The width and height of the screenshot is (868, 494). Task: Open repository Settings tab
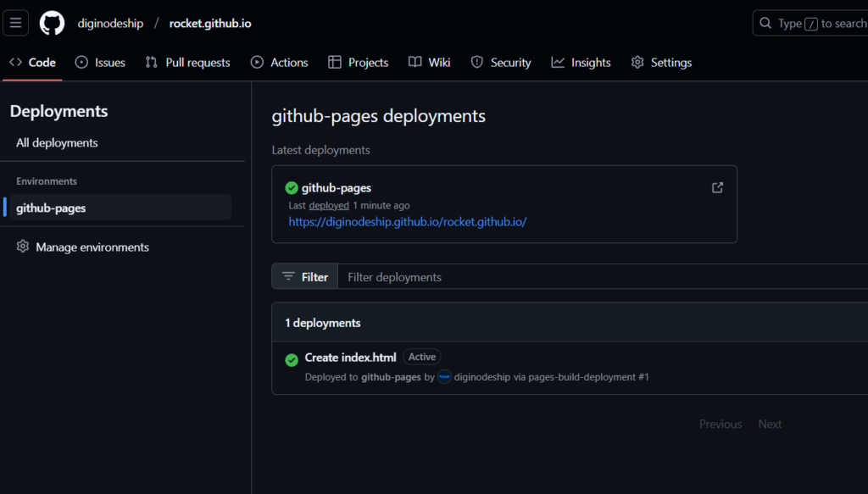coord(661,63)
